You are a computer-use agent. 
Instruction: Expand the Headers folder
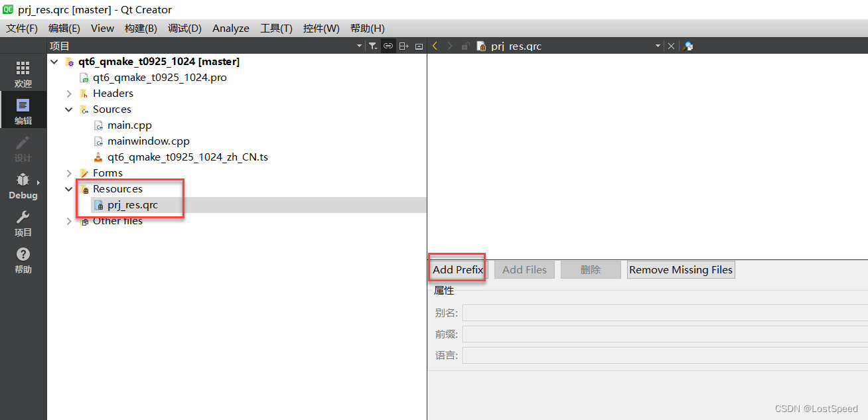(69, 94)
